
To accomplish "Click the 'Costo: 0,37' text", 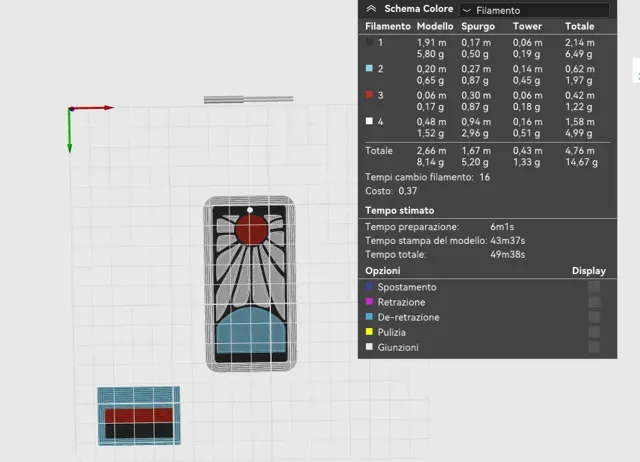I will 391,191.
